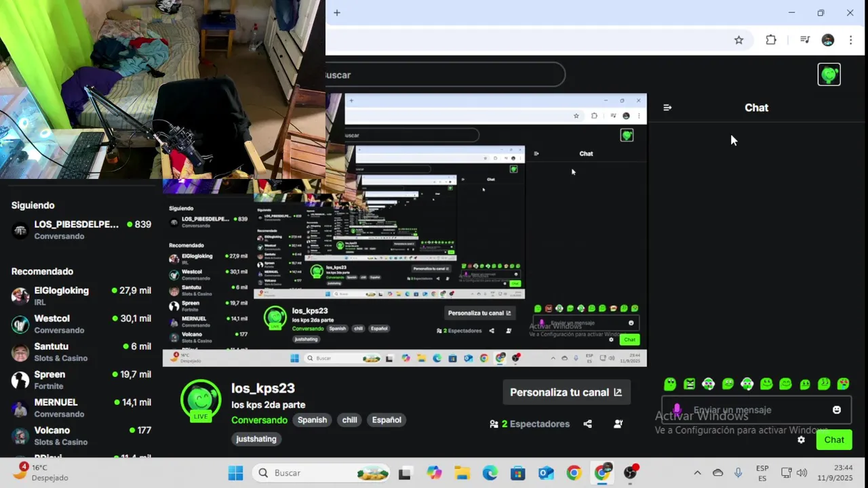This screenshot has width=868, height=488.
Task: Click the webcam overlay thumbnail
Action: point(163,89)
